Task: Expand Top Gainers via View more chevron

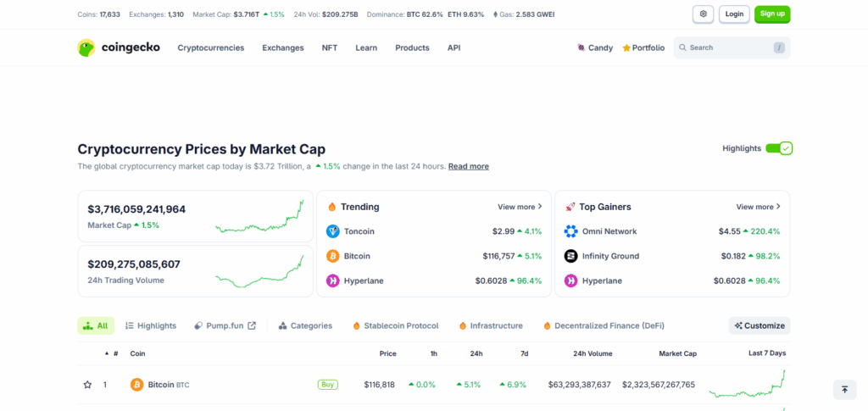Action: click(778, 206)
